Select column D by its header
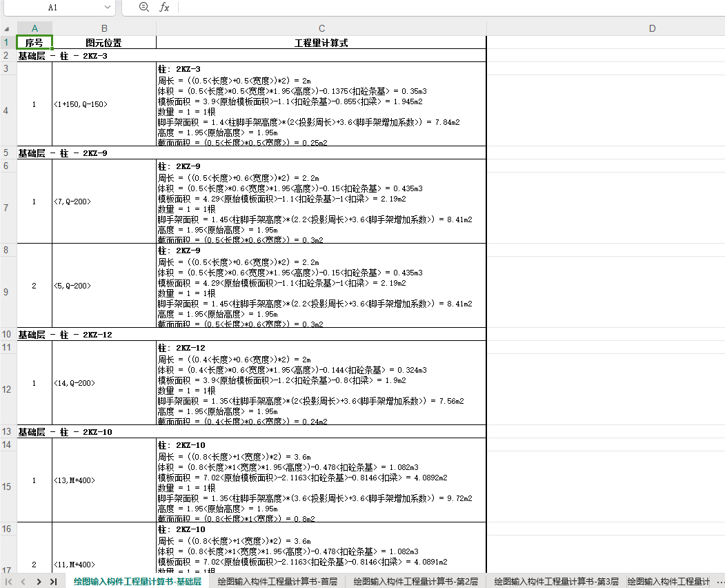The image size is (725, 588). point(652,28)
